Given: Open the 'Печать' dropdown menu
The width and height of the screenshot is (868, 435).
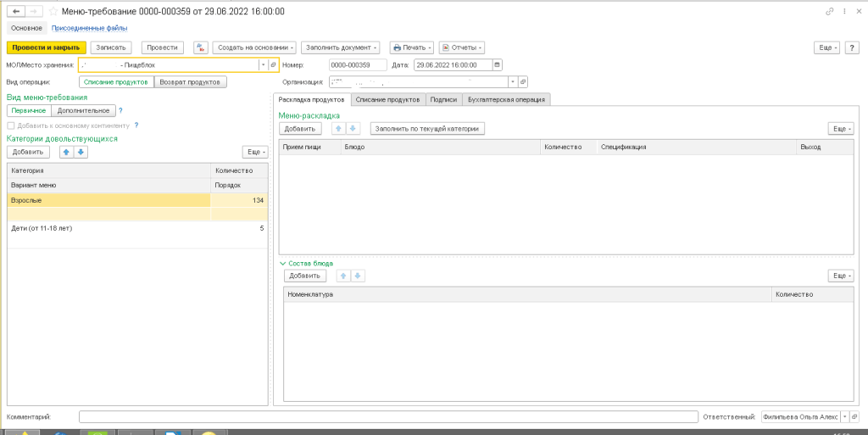Looking at the screenshot, I should pos(412,47).
